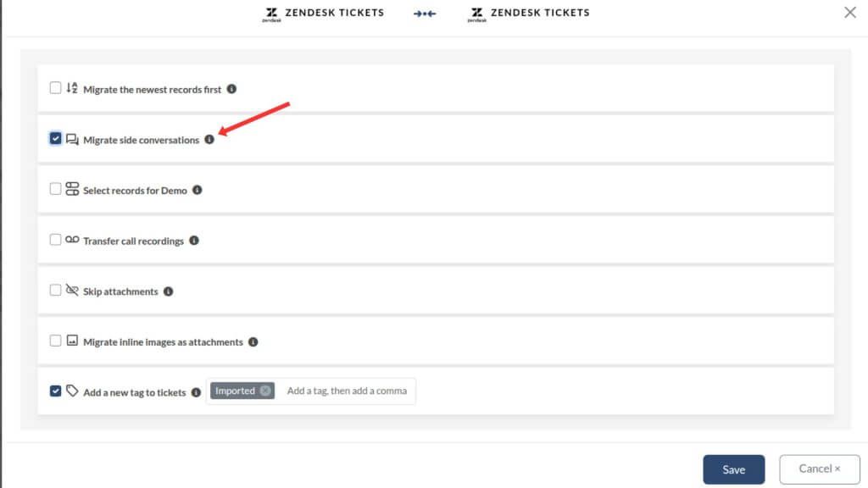Click info icon beside Migrate newest records first

tap(231, 89)
